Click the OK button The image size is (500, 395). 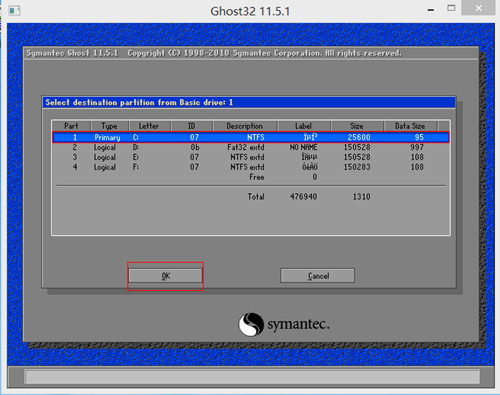click(x=165, y=276)
